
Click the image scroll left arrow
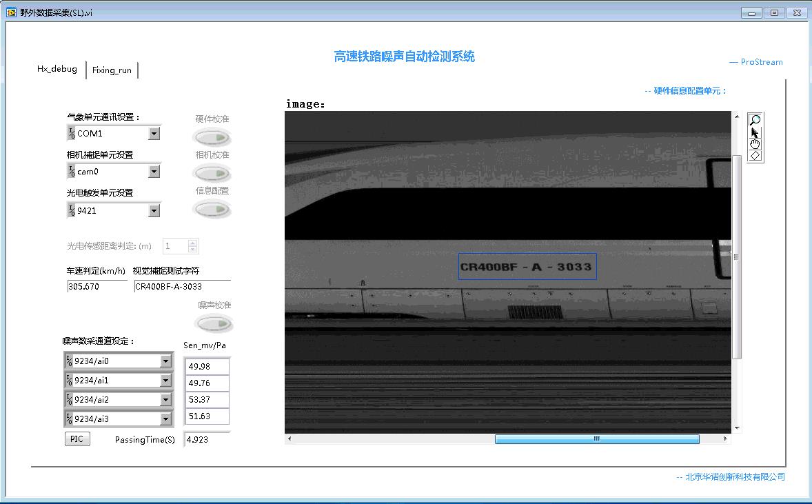[x=289, y=439]
